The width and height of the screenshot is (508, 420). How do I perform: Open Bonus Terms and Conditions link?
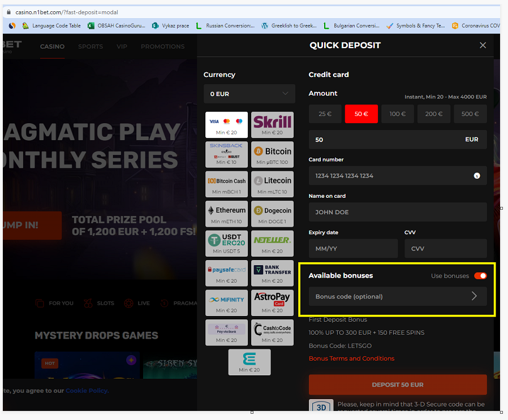351,358
